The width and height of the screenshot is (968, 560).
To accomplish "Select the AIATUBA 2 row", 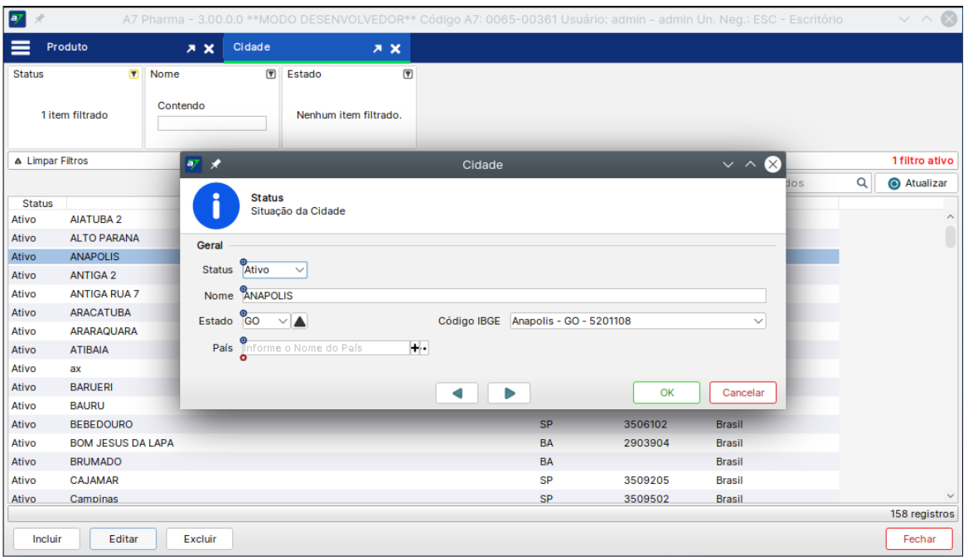I will coord(423,220).
